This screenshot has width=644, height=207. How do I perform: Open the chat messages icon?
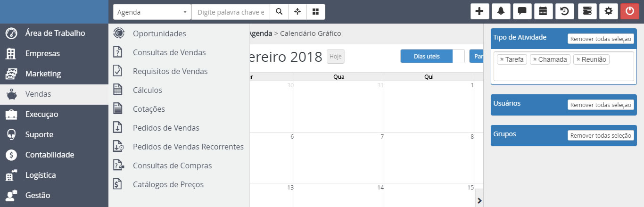(522, 11)
